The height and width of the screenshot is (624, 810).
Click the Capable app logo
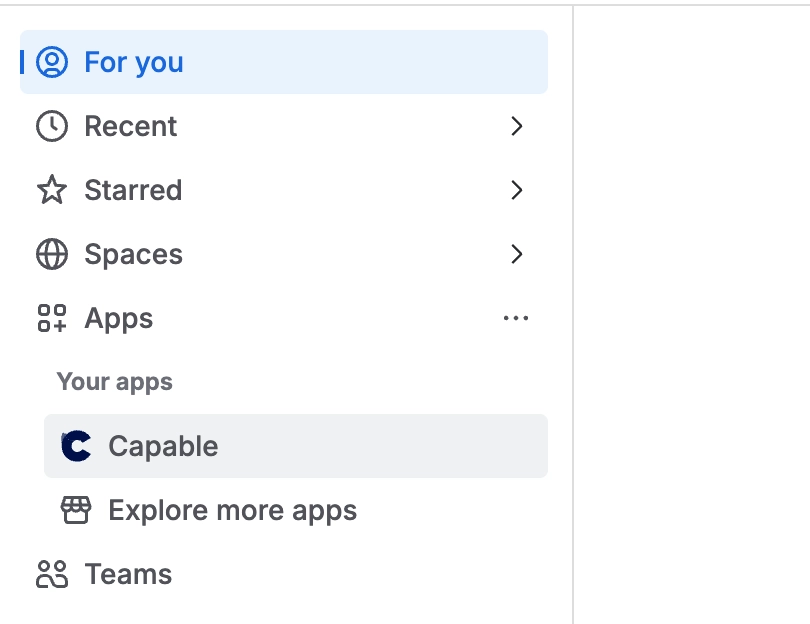coord(78,446)
